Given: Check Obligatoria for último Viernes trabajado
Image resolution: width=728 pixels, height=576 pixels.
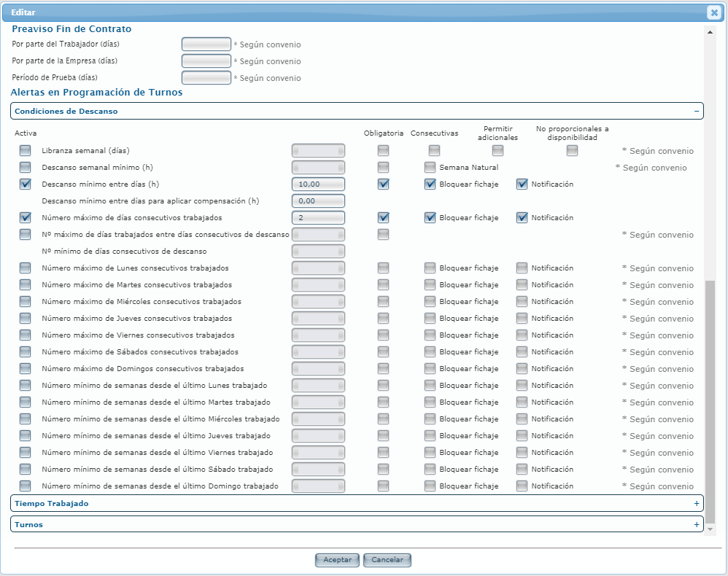Looking at the screenshot, I should click(x=383, y=452).
